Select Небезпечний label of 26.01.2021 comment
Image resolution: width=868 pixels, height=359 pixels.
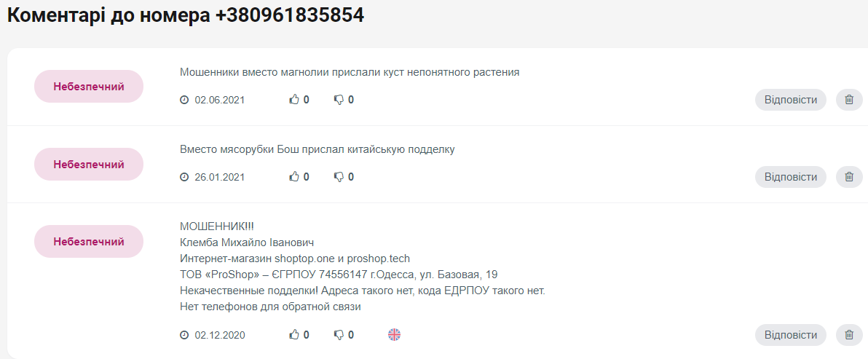(89, 165)
